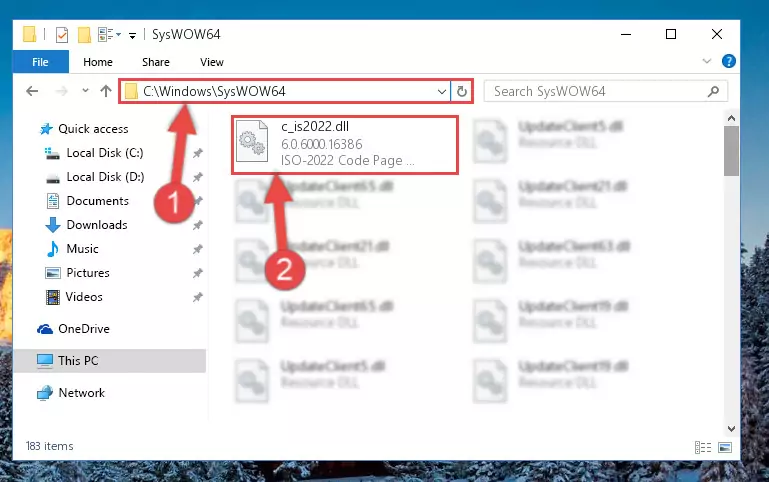Switch to details view icon

click(x=703, y=447)
